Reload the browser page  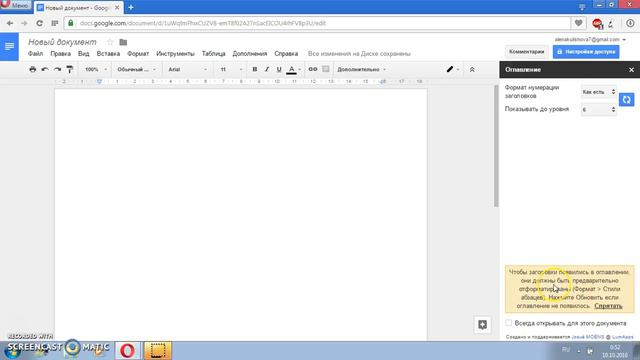tap(39, 23)
